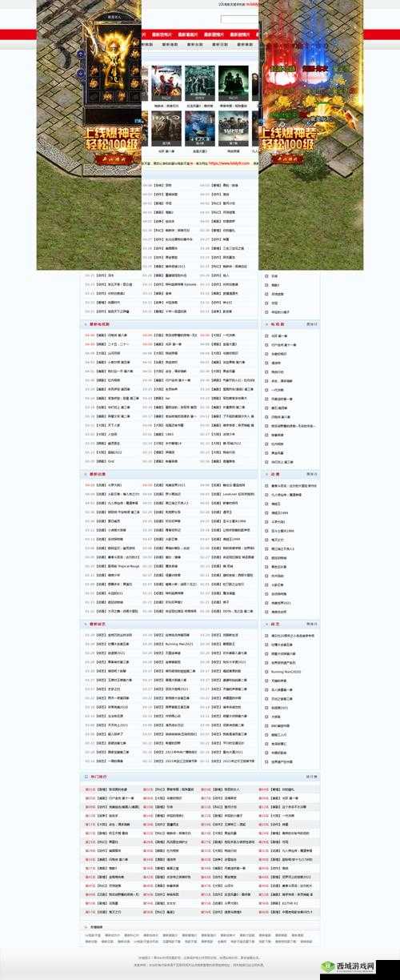Open the 最新综艺 section heading
The image size is (400, 980).
[98, 624]
